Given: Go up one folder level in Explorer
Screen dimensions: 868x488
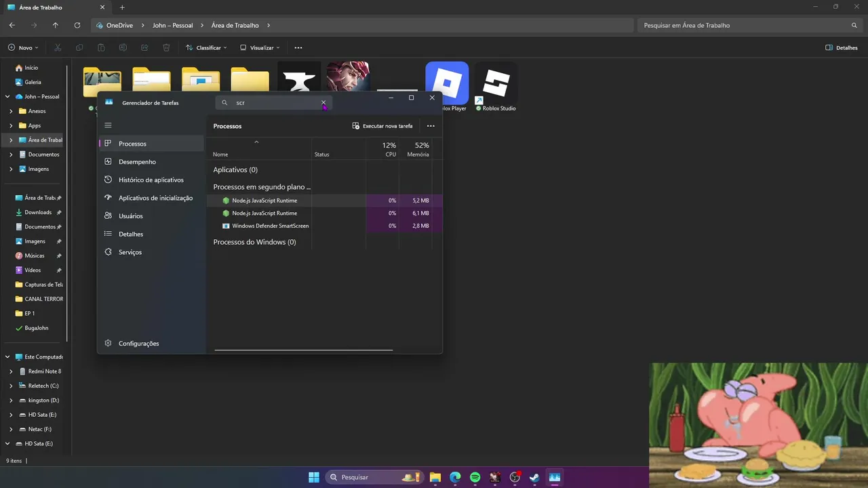Looking at the screenshot, I should point(56,25).
